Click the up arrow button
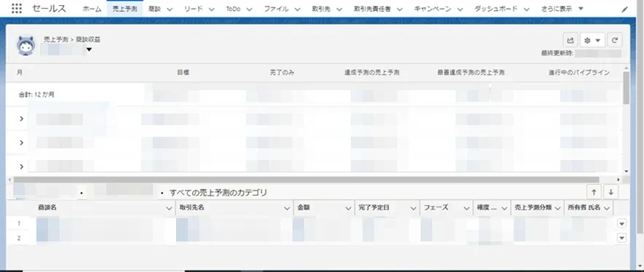The image size is (644, 272). coord(594,191)
